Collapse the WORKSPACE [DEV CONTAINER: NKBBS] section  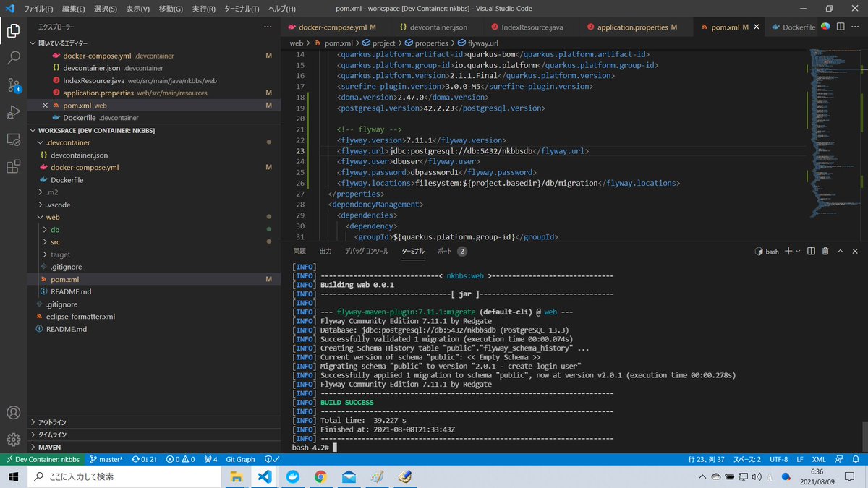pos(153,130)
